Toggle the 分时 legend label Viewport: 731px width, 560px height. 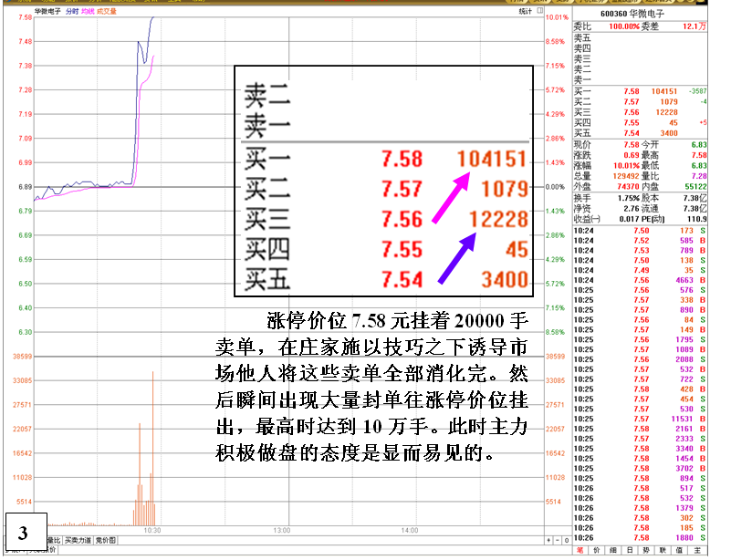click(x=72, y=12)
